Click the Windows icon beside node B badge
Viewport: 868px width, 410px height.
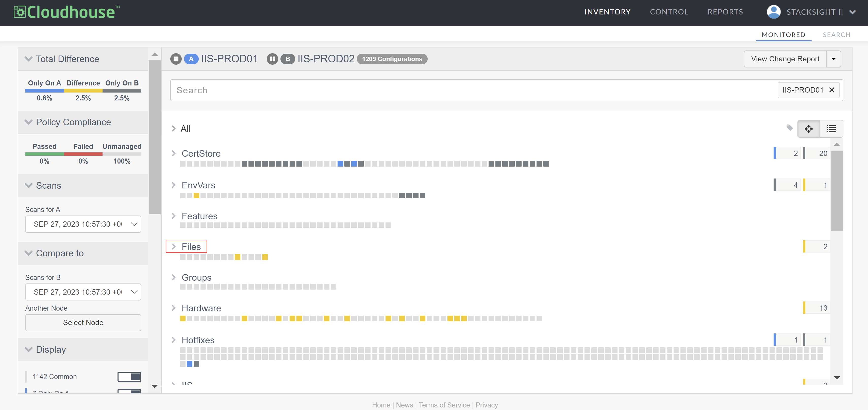tap(272, 59)
